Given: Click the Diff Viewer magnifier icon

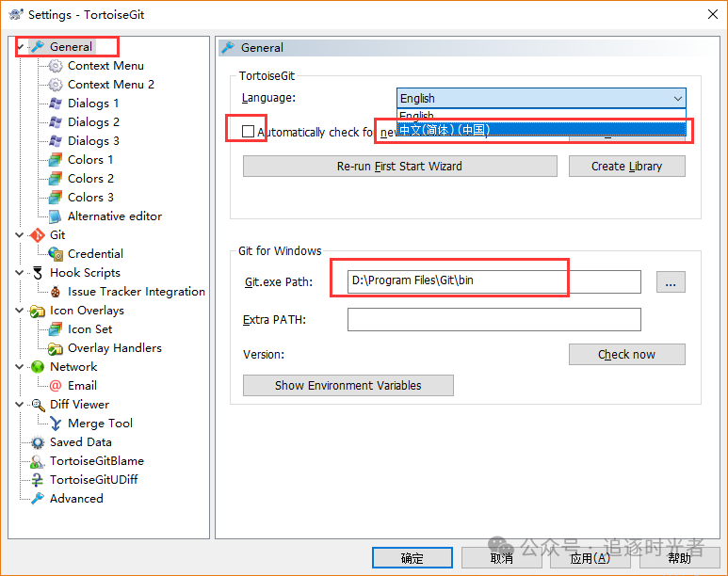Looking at the screenshot, I should (38, 405).
